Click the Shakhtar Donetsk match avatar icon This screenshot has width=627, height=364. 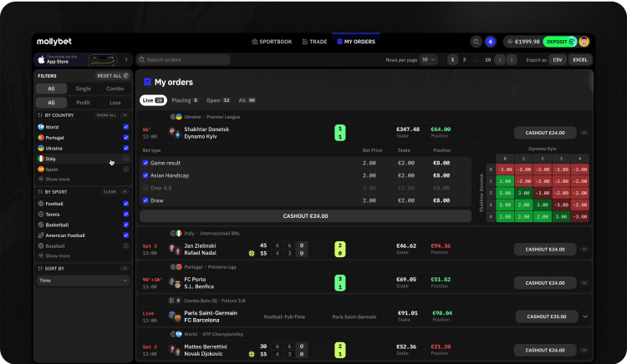[174, 131]
